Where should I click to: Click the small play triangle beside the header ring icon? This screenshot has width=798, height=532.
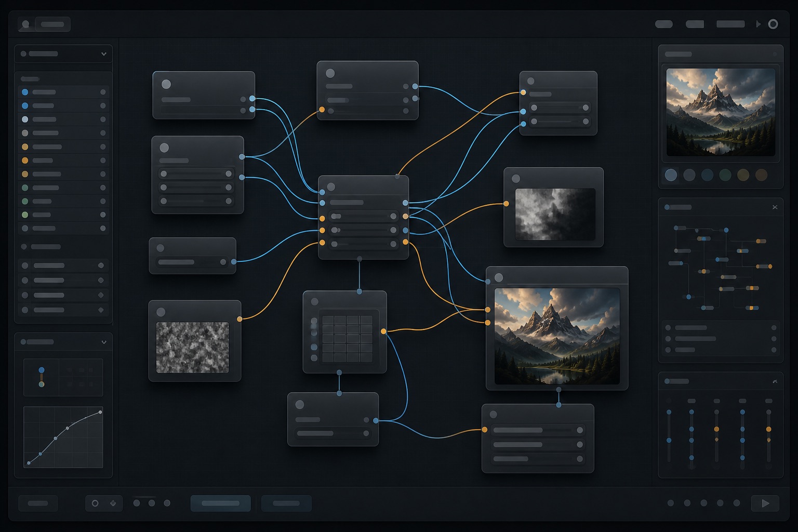[x=759, y=24]
